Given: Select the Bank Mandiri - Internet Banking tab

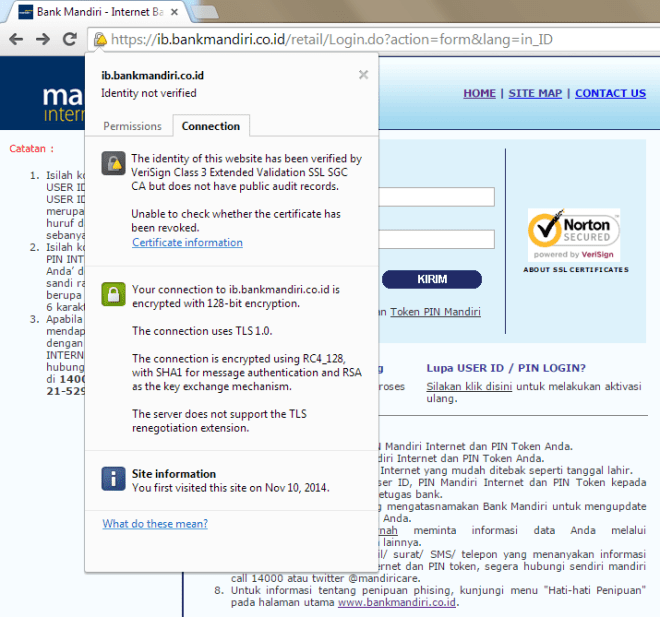Looking at the screenshot, I should (99, 12).
